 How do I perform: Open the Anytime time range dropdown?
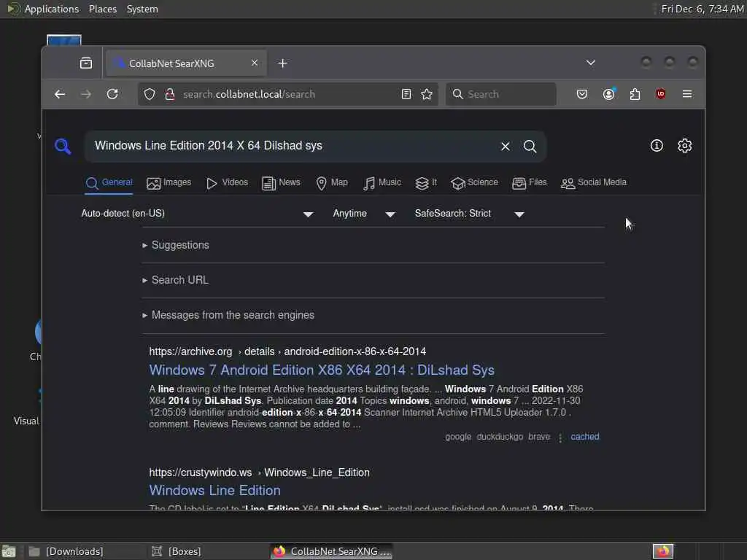click(x=364, y=214)
